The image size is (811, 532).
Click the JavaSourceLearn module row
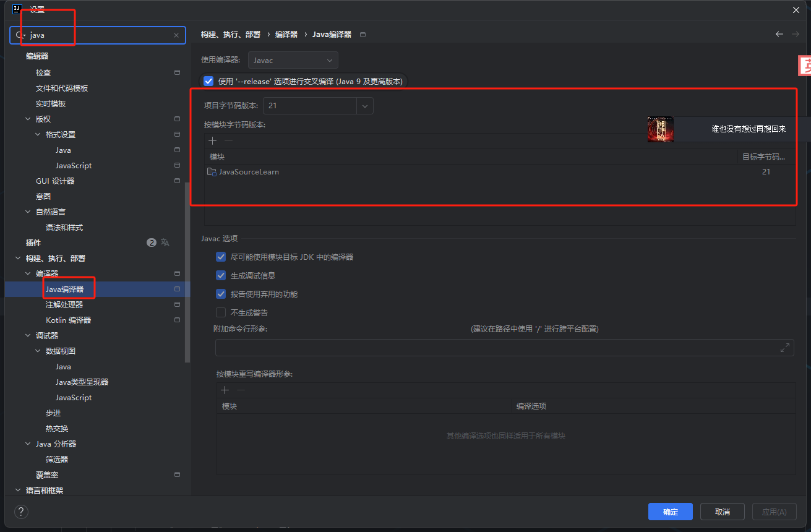[x=500, y=172]
